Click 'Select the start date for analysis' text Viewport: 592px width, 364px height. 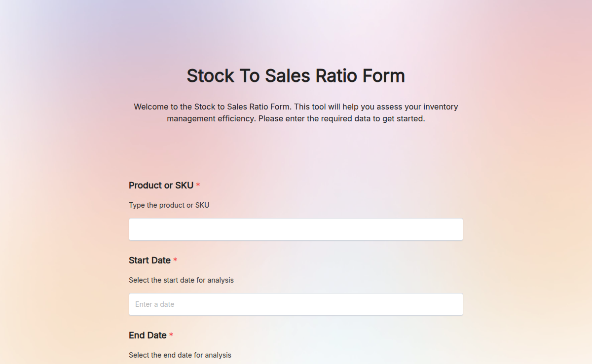pos(181,280)
